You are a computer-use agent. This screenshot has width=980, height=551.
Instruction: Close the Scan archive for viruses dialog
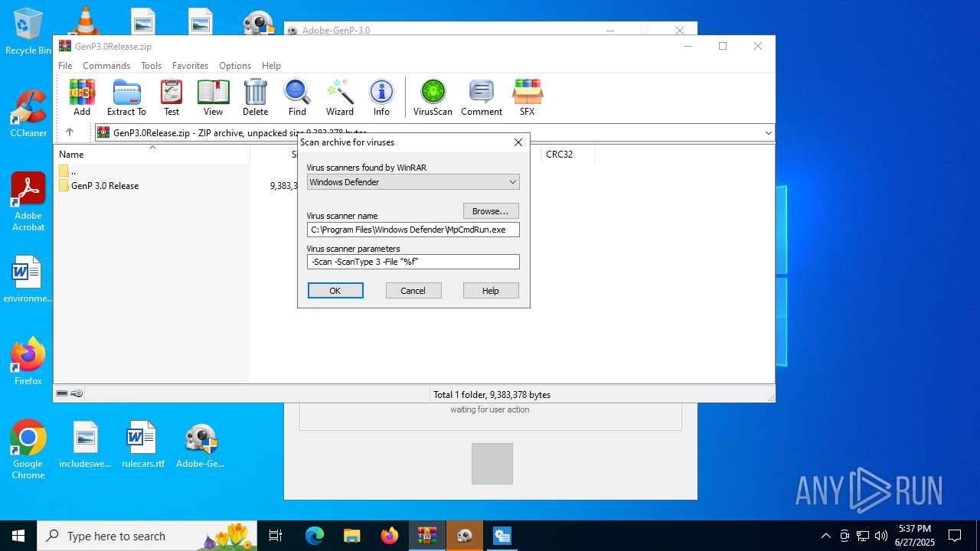click(x=518, y=142)
